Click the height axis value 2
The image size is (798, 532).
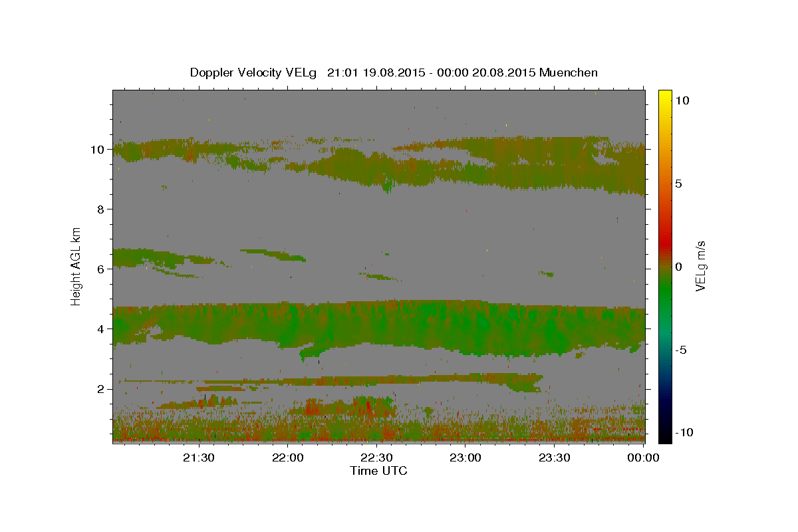[102, 389]
